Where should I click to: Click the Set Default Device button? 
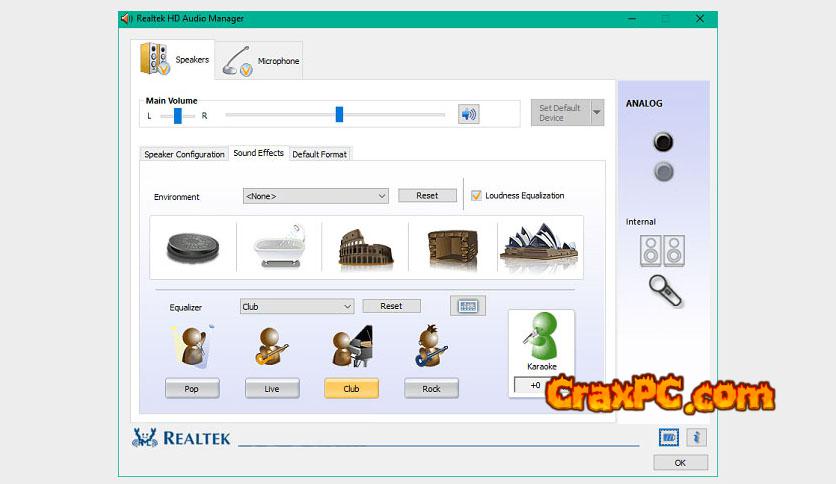pos(560,112)
